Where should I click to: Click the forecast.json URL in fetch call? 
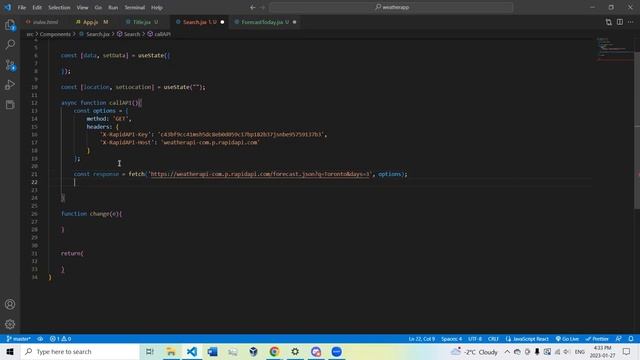tap(260, 174)
